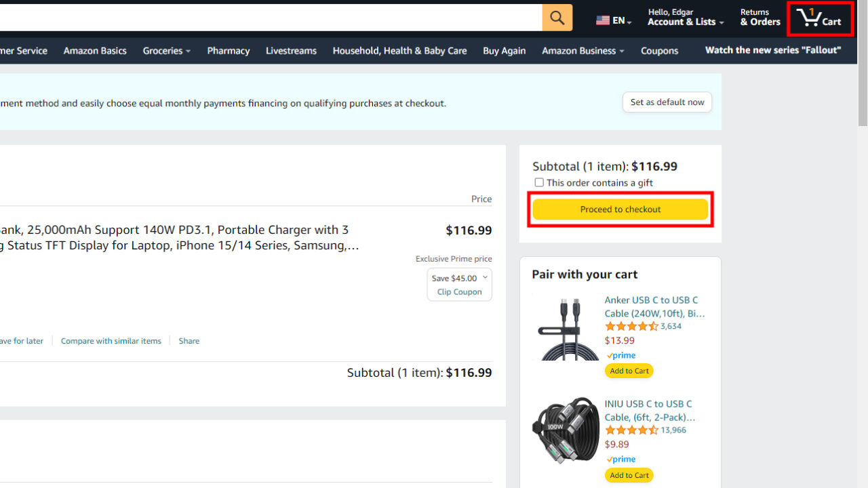Click inside the search input field
This screenshot has width=868, height=488.
(271, 17)
